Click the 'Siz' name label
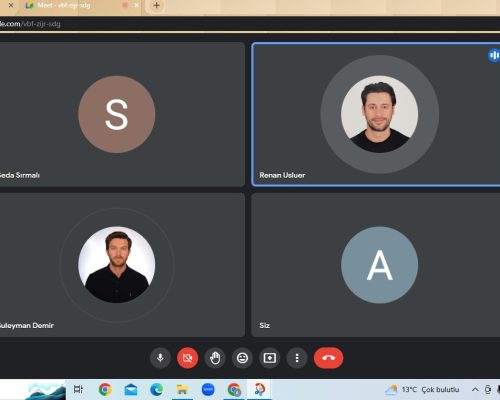The height and width of the screenshot is (400, 500). click(x=265, y=325)
